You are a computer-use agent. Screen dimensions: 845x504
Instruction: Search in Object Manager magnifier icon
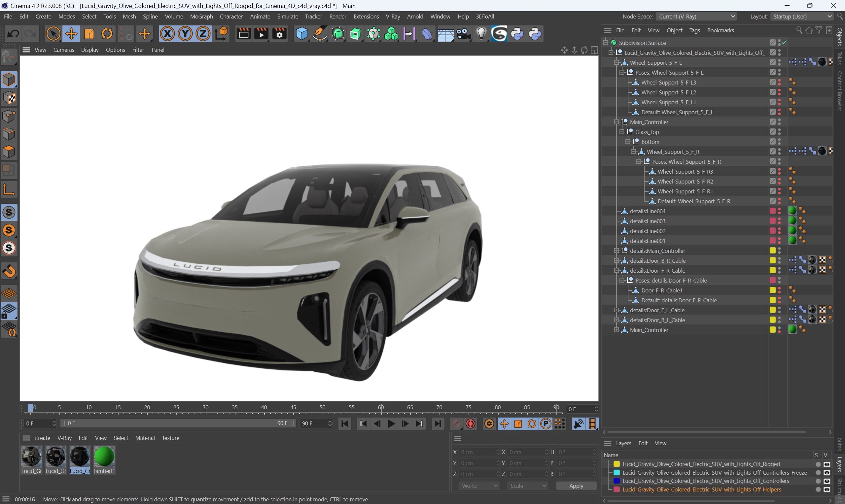pyautogui.click(x=799, y=31)
